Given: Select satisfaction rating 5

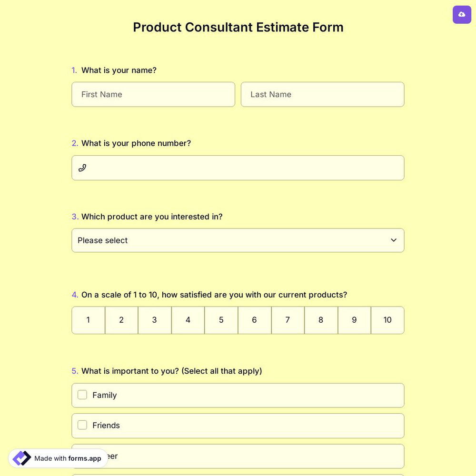Looking at the screenshot, I should pyautogui.click(x=221, y=320).
